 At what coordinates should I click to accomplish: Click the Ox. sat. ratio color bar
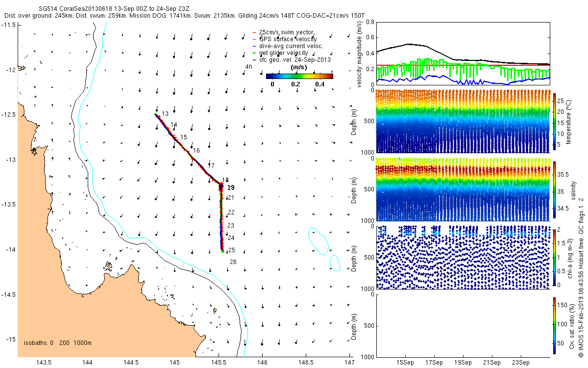[x=554, y=325]
